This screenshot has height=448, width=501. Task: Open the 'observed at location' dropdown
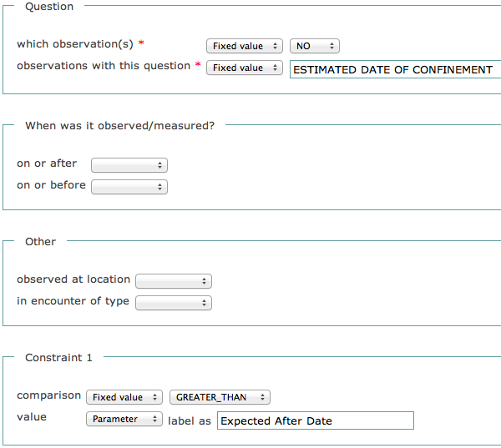[x=173, y=281]
